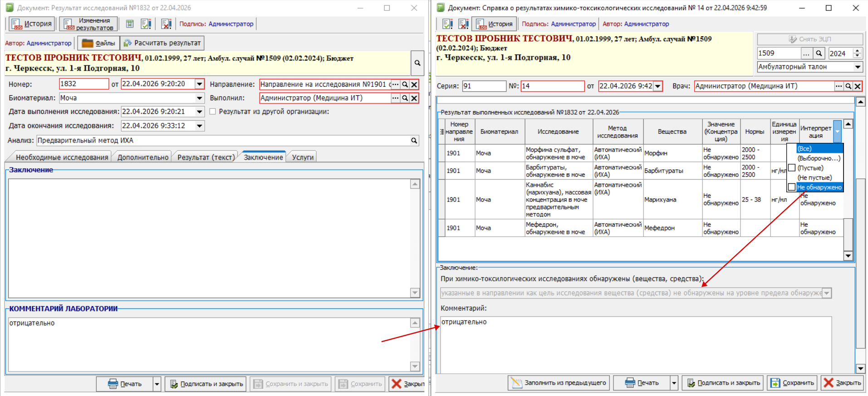Click the Расчитать результат button
This screenshot has width=868, height=396.
162,43
